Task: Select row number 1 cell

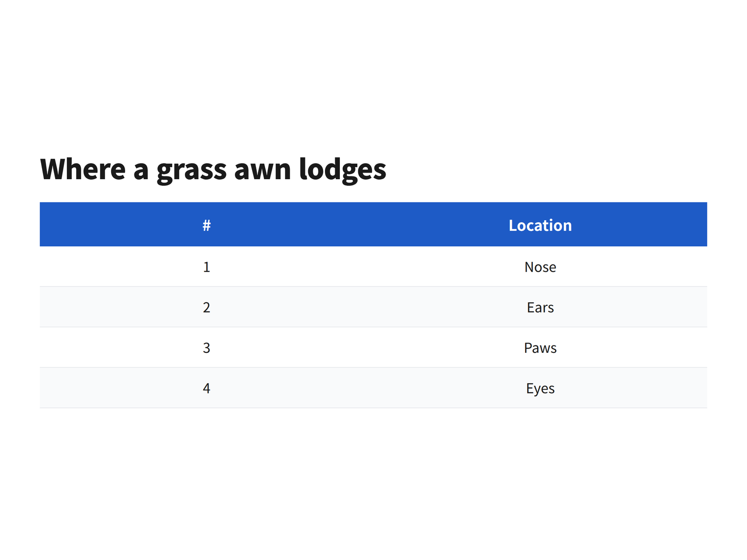Action: pos(207,267)
